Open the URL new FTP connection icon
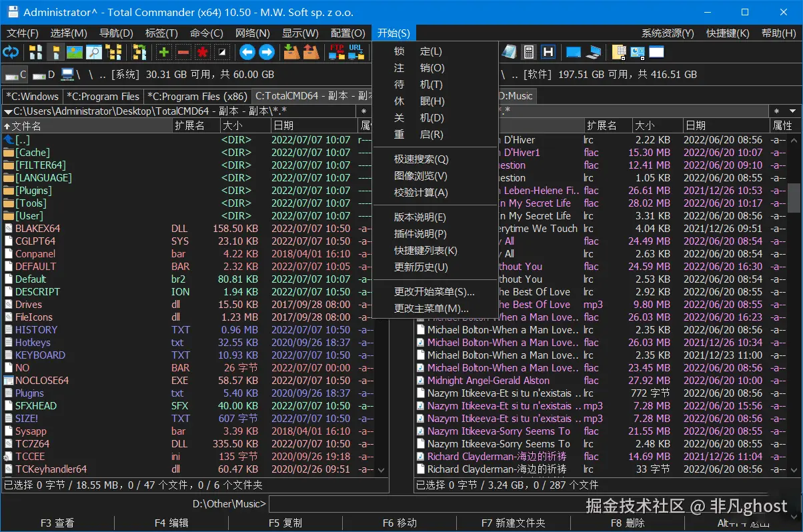The image size is (803, 532). [x=356, y=52]
